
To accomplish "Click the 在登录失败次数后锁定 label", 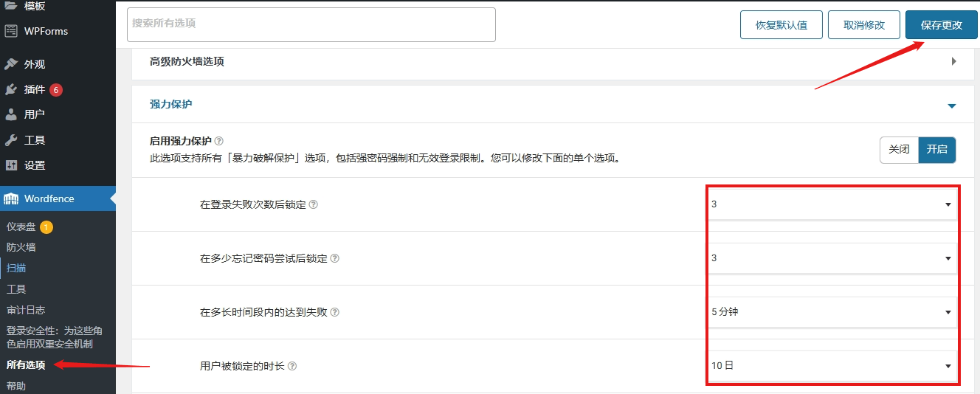I will (x=252, y=205).
